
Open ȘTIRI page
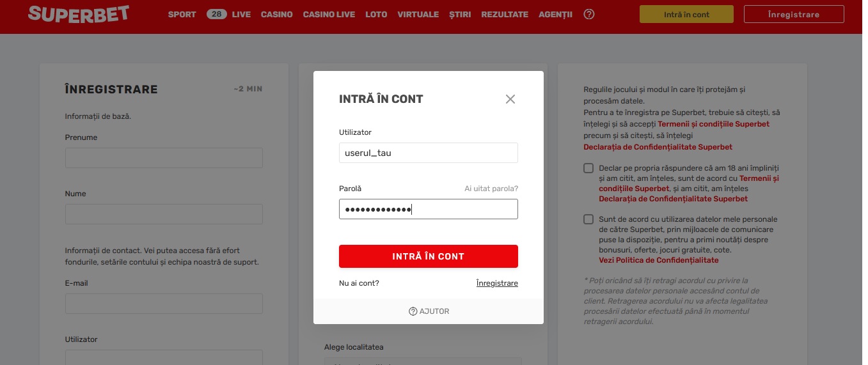click(x=460, y=14)
